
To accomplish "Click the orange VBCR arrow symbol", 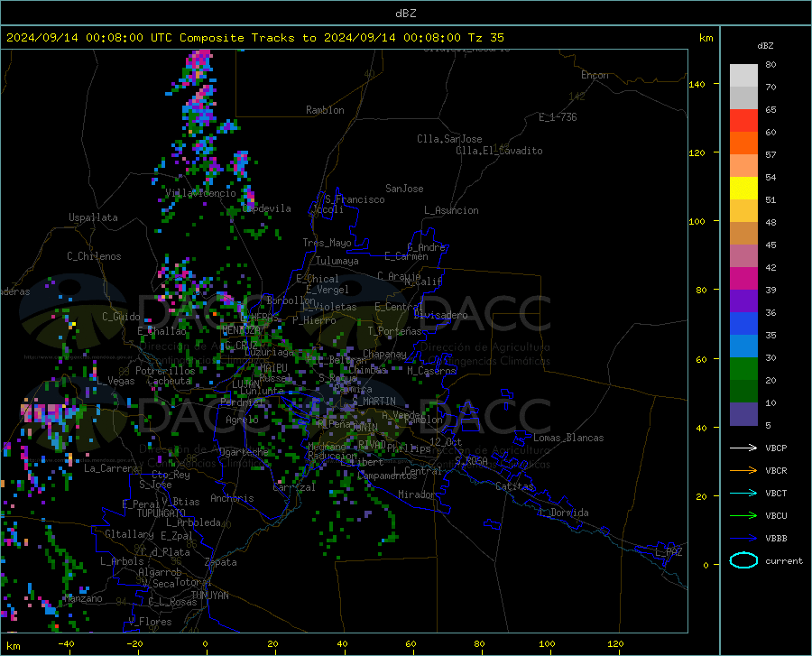I will tap(743, 471).
